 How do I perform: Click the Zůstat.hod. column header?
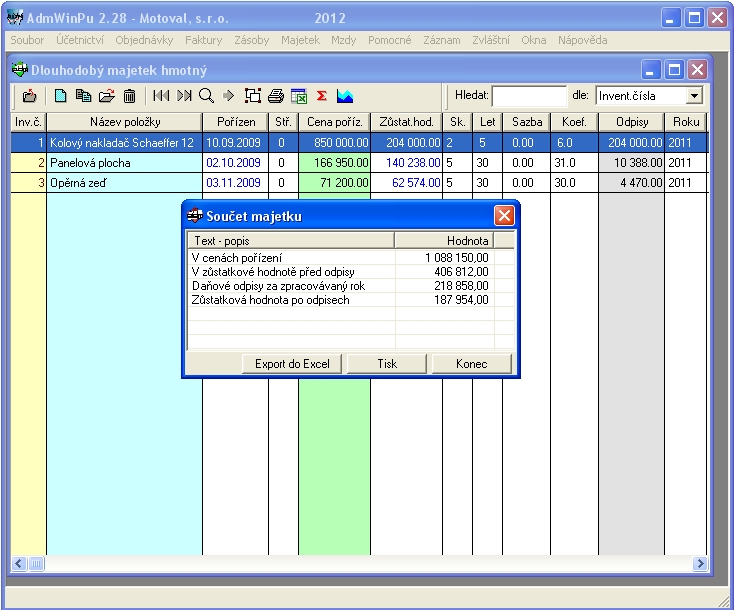click(x=406, y=122)
